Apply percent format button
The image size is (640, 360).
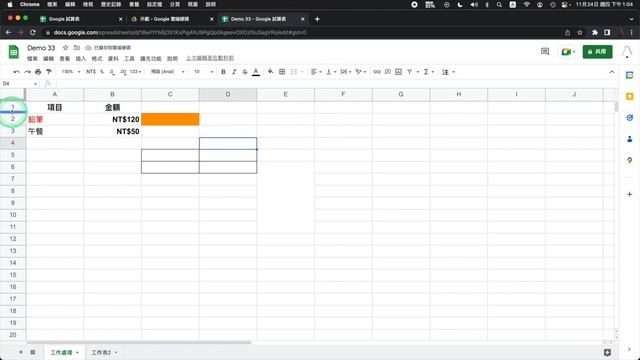[102, 72]
